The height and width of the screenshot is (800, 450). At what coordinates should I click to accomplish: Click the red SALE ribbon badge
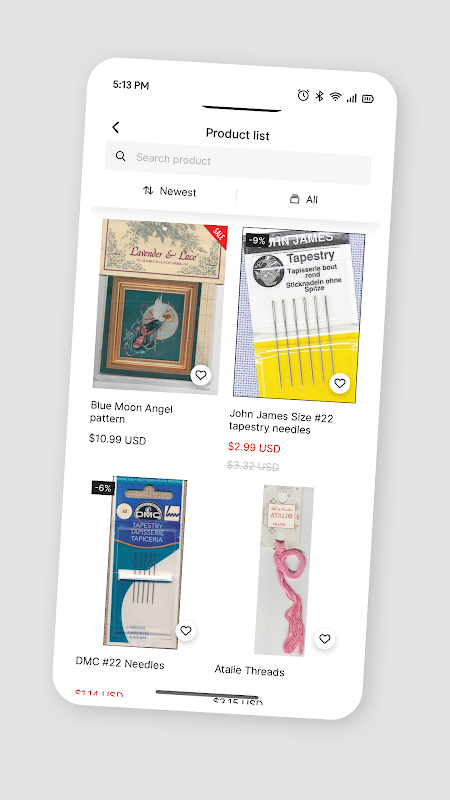point(217,235)
